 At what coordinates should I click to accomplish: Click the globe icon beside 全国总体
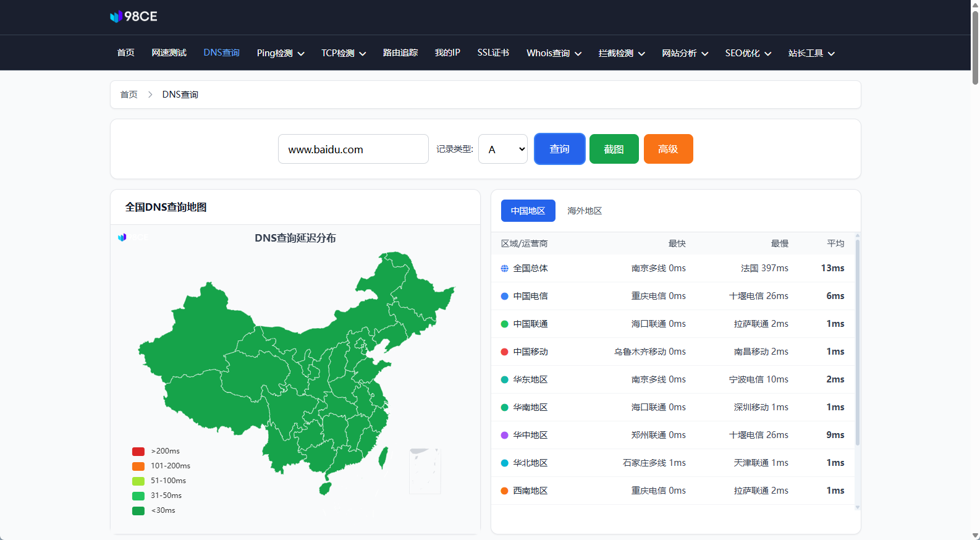(x=504, y=268)
